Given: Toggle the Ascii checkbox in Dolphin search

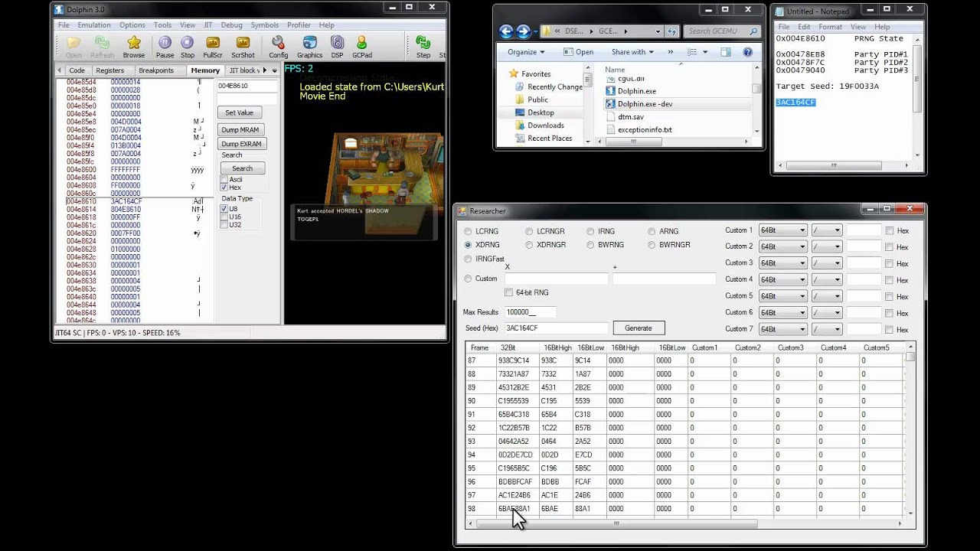Looking at the screenshot, I should point(224,180).
